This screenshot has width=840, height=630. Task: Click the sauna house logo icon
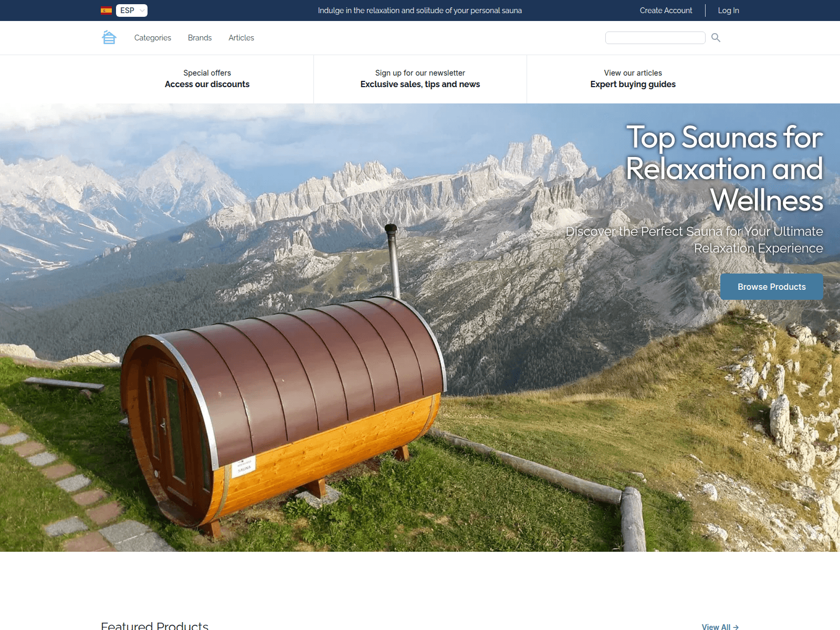[109, 37]
